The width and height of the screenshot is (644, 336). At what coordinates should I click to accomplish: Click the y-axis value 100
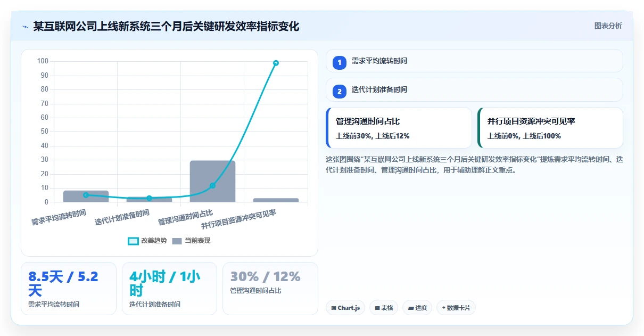43,61
